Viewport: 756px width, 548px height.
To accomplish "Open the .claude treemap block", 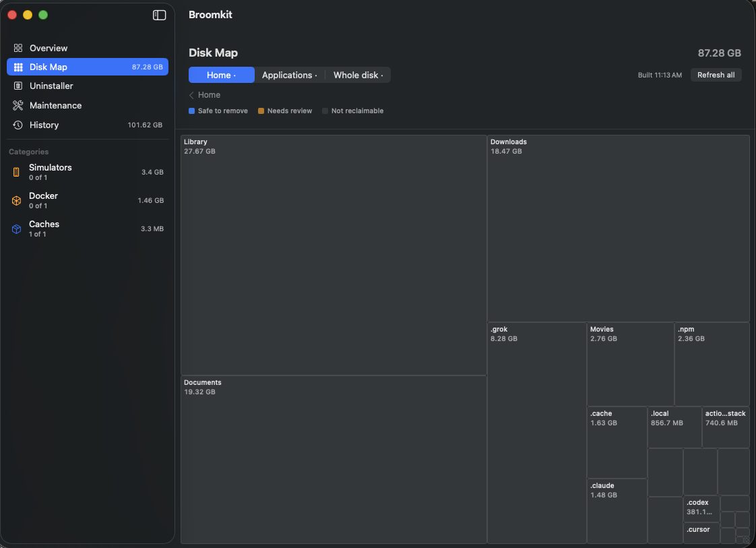I will pyautogui.click(x=617, y=512).
